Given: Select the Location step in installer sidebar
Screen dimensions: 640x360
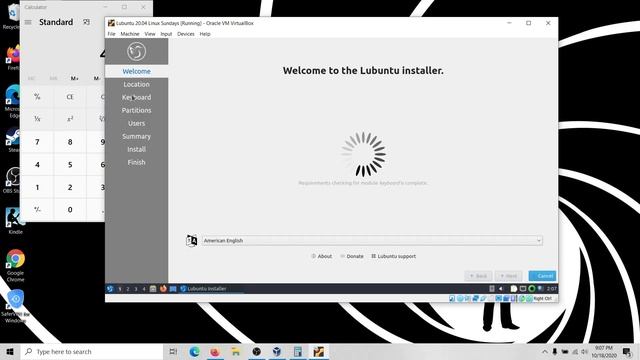Looking at the screenshot, I should [136, 84].
